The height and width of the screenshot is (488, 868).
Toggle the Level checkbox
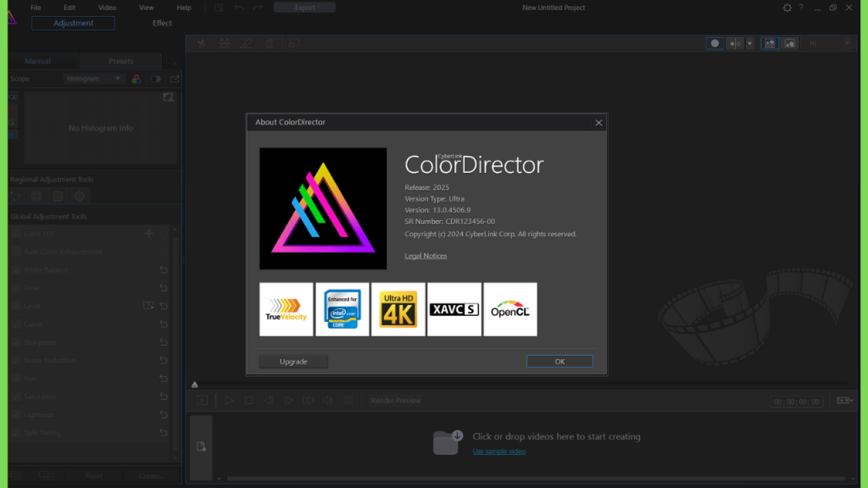coord(16,306)
